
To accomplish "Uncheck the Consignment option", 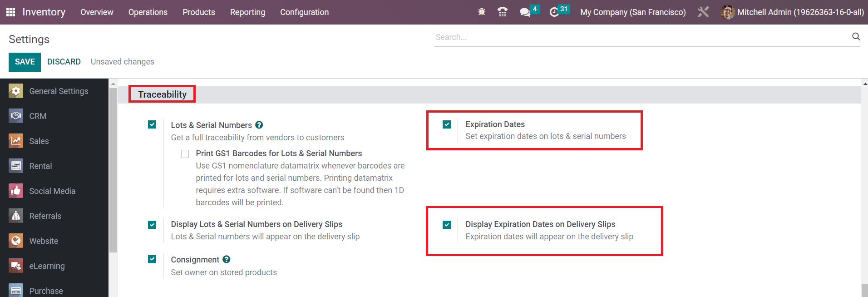I will pyautogui.click(x=152, y=259).
